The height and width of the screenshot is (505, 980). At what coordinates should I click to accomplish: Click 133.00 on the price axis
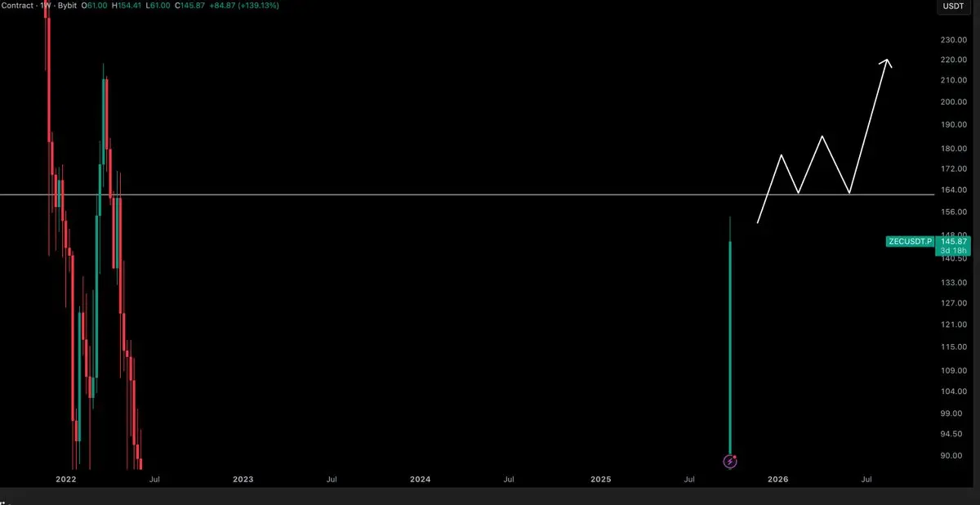tap(954, 283)
